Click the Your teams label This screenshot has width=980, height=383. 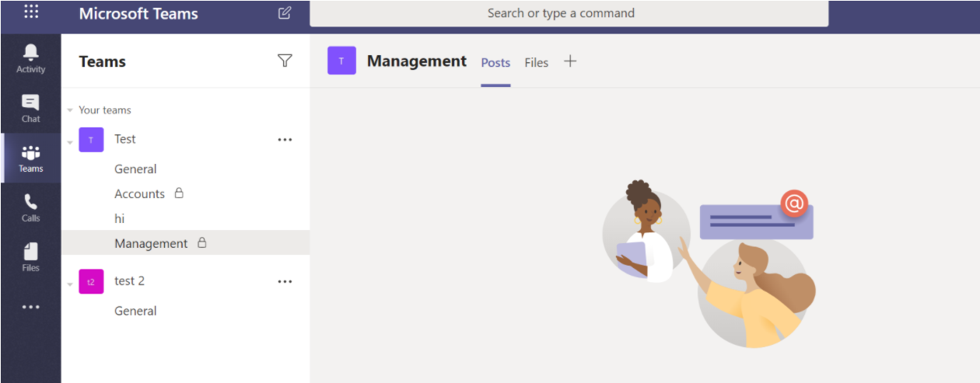click(105, 110)
